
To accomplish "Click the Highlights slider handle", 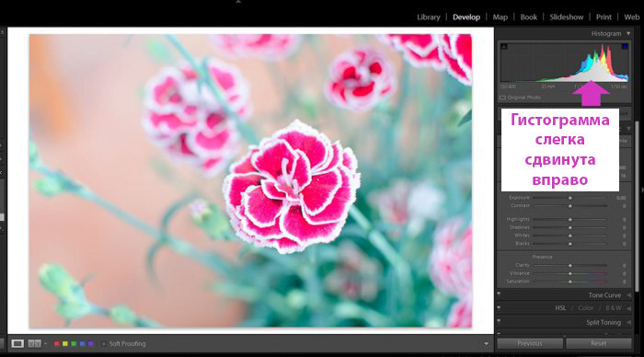I will tap(570, 219).
